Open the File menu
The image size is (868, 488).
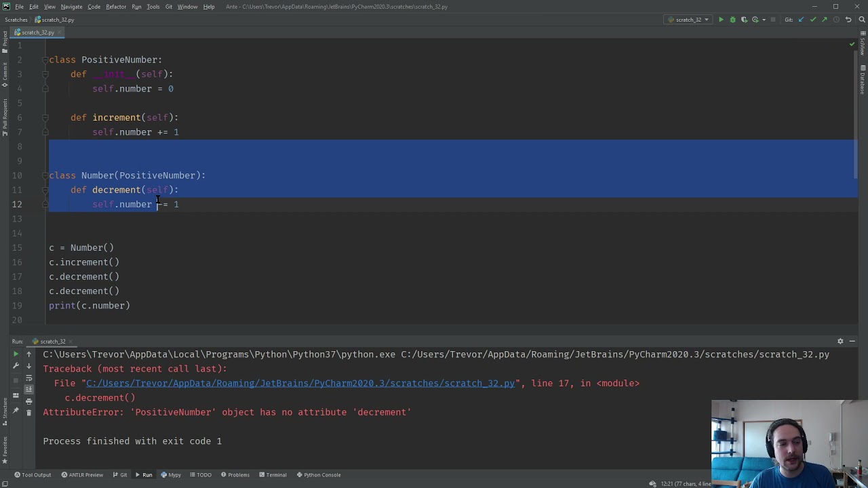click(x=19, y=7)
